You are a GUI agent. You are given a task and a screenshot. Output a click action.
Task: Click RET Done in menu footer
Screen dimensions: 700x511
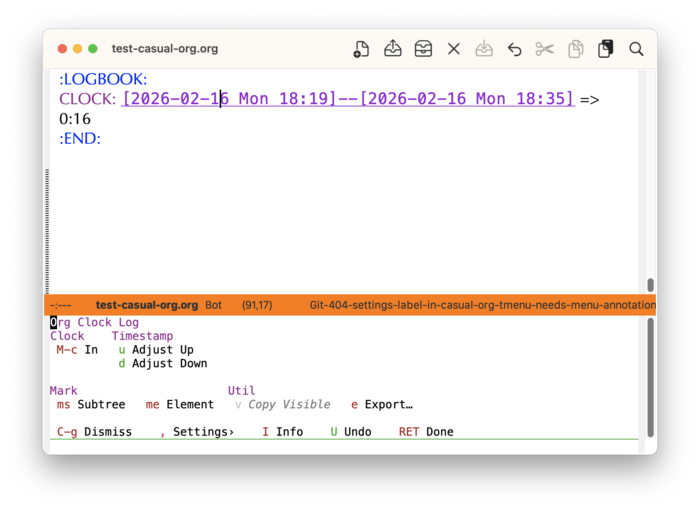tap(426, 432)
